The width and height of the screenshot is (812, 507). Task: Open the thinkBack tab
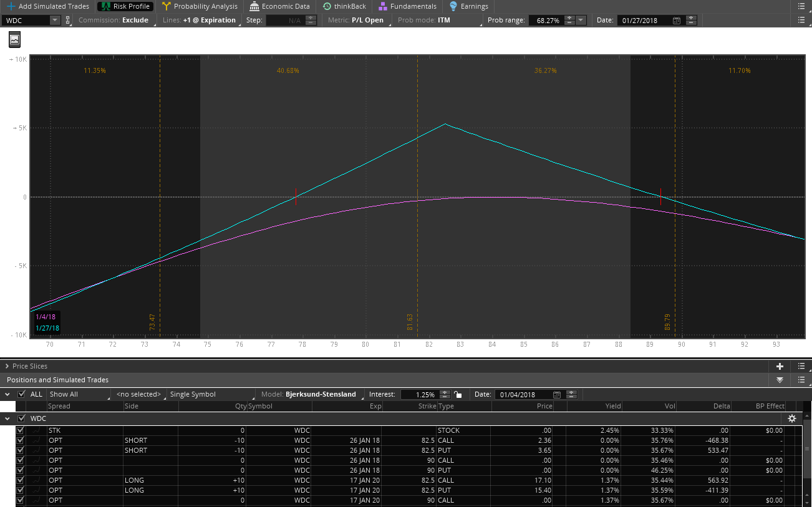tap(344, 6)
